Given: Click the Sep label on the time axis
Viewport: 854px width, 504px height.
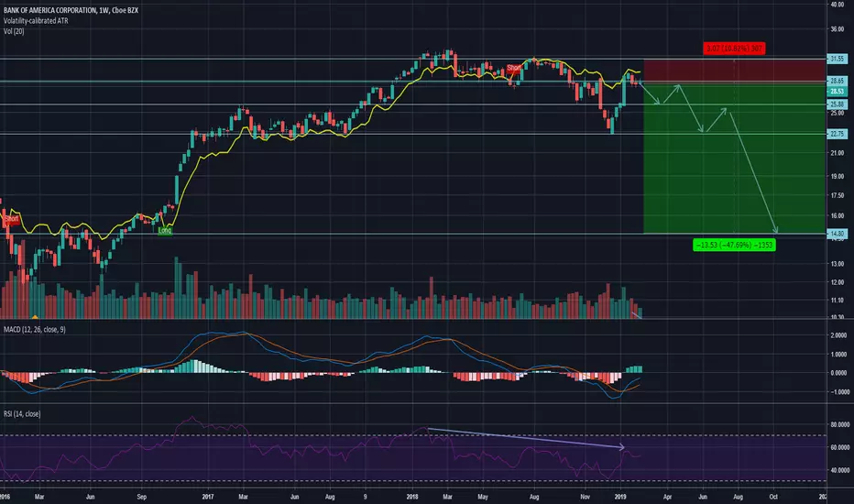Looking at the screenshot, I should [142, 497].
